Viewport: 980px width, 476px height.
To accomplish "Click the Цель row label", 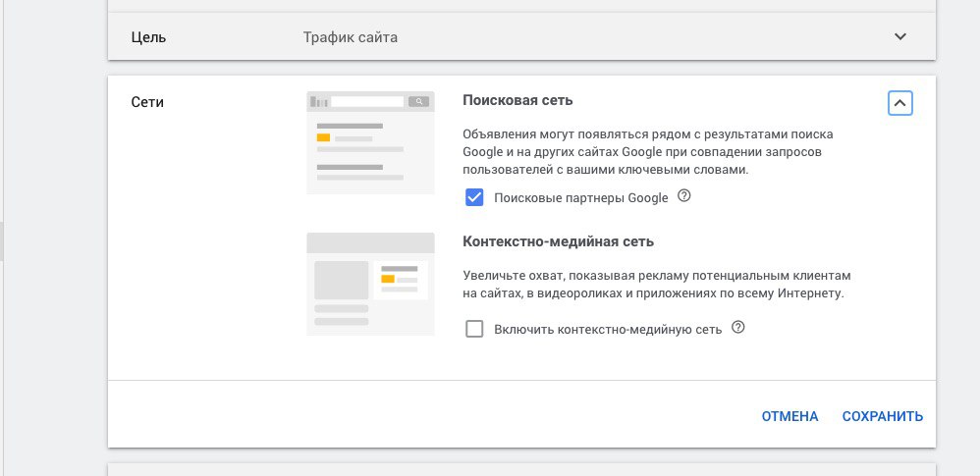I will (148, 37).
